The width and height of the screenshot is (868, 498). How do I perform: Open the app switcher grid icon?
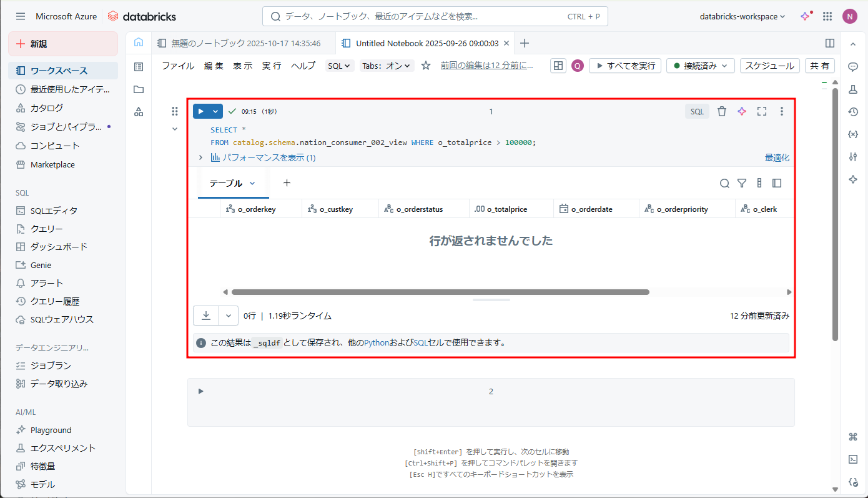[827, 17]
